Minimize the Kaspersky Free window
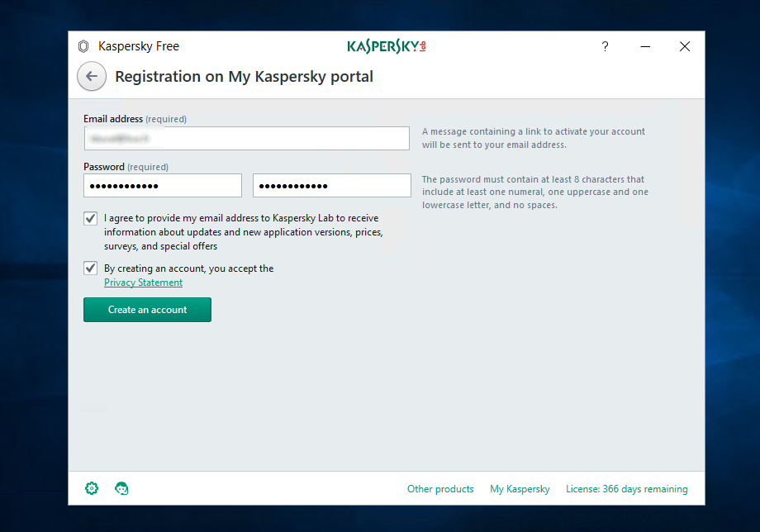This screenshot has width=760, height=532. pos(645,46)
